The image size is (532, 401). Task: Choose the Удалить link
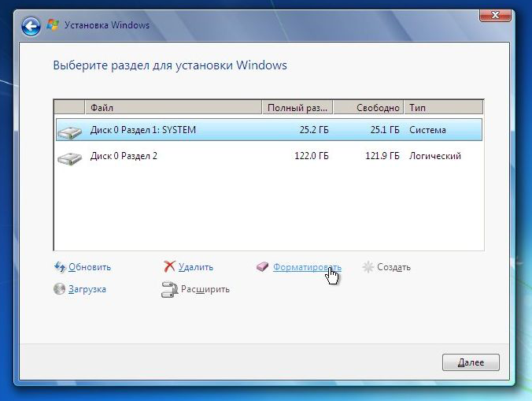click(x=196, y=267)
